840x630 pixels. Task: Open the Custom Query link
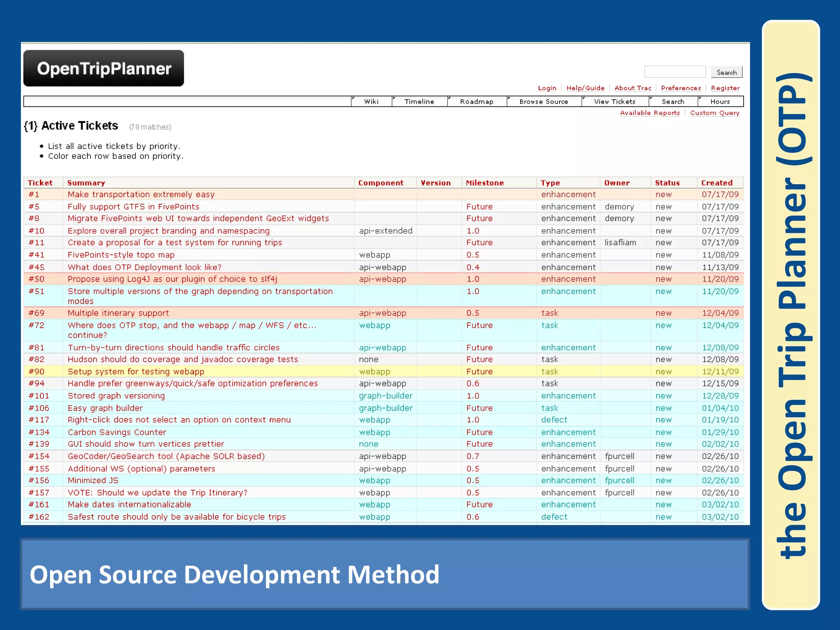[714, 113]
